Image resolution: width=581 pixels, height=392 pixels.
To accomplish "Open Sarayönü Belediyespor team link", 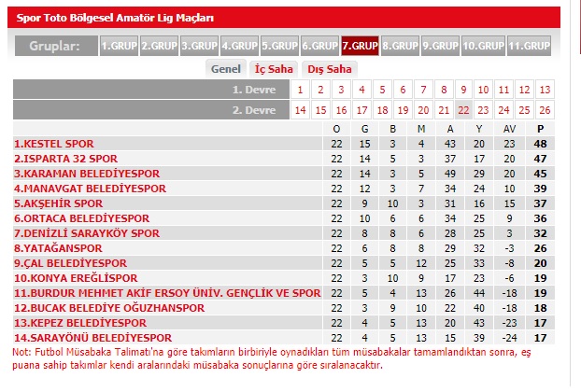I will coord(92,337).
